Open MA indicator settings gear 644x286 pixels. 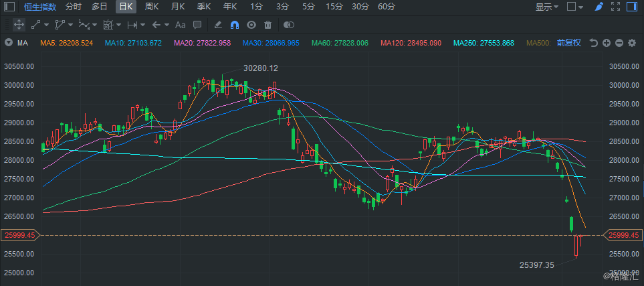coord(632,43)
